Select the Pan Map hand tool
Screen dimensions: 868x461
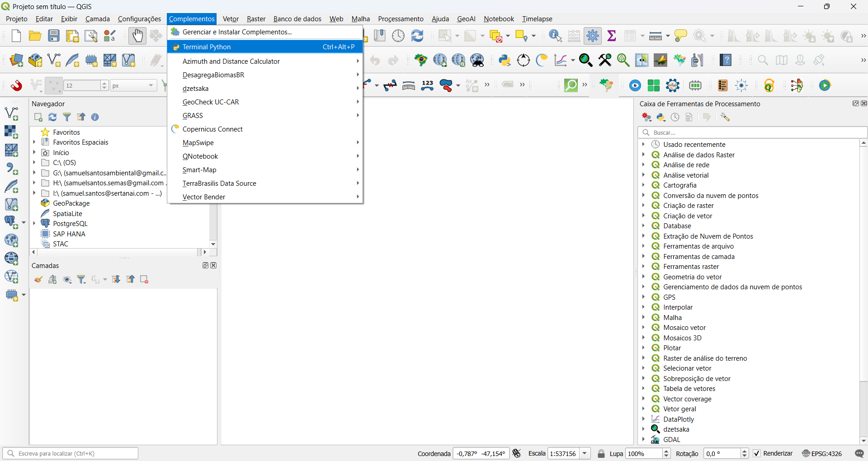[137, 36]
